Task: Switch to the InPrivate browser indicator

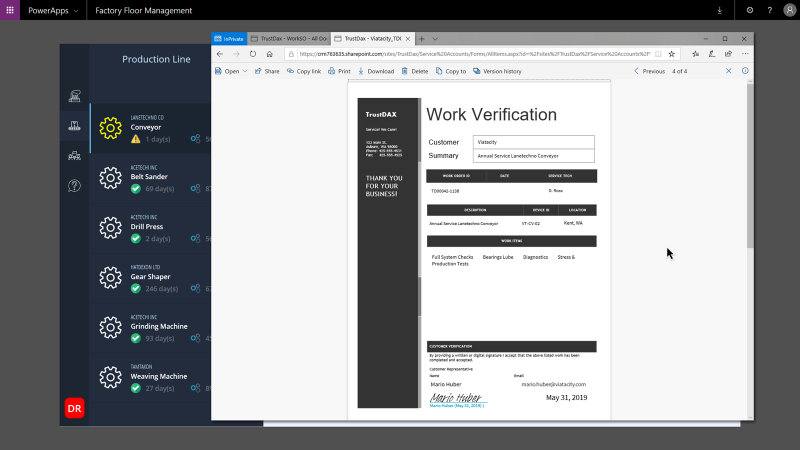Action: (229, 39)
